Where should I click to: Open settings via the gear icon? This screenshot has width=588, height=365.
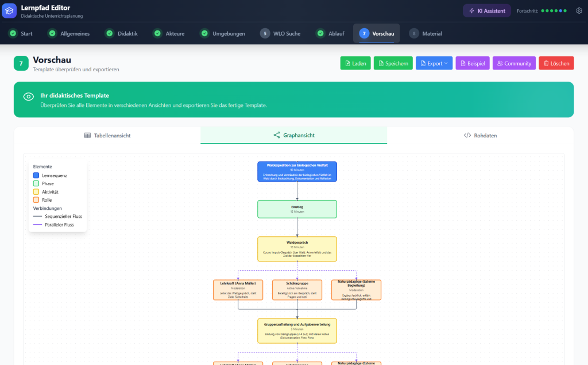(x=579, y=11)
